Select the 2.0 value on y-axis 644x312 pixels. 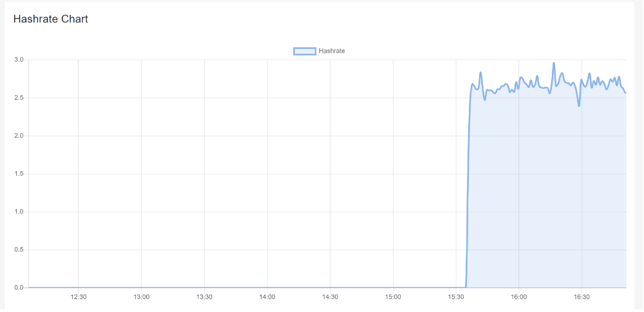point(19,136)
